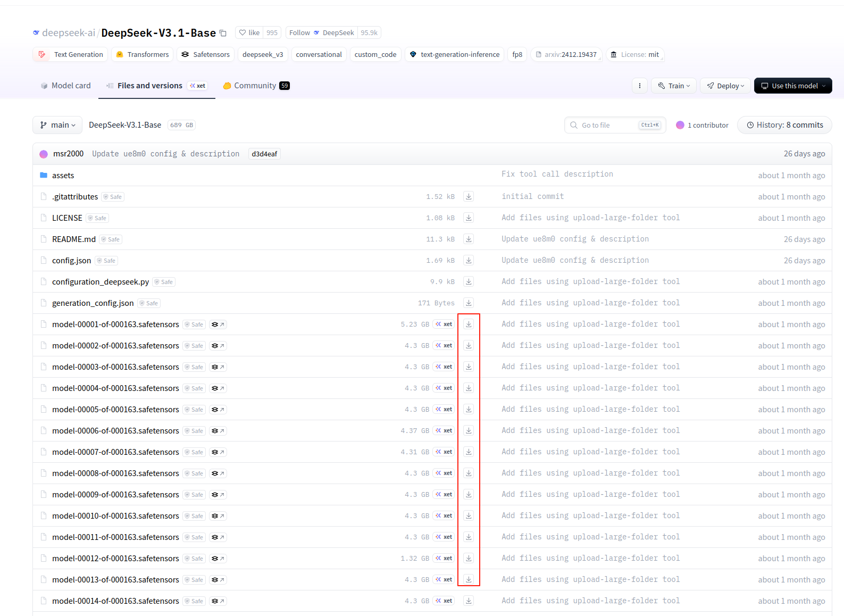
Task: Open the three-dot more options menu
Action: click(639, 86)
